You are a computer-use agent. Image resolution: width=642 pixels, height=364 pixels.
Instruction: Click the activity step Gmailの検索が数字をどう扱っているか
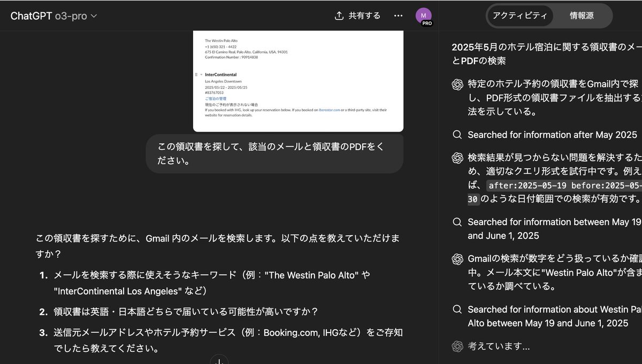click(x=554, y=273)
